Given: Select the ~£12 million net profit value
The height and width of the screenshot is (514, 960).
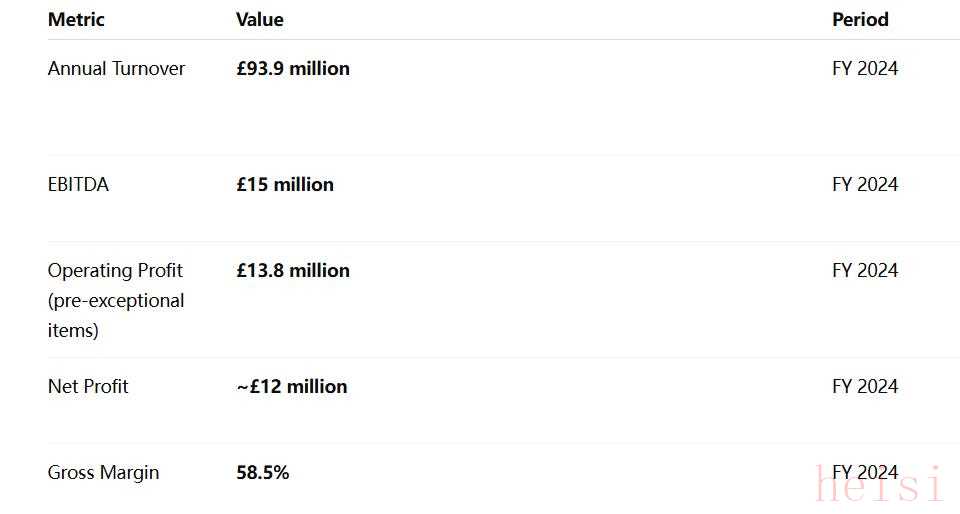Looking at the screenshot, I should tap(292, 386).
